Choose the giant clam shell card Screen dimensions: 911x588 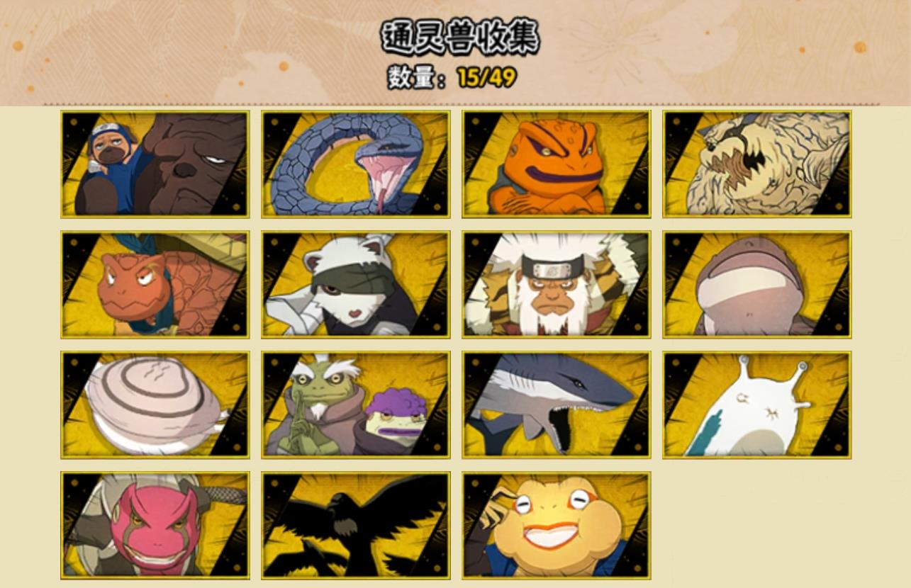pyautogui.click(x=155, y=405)
